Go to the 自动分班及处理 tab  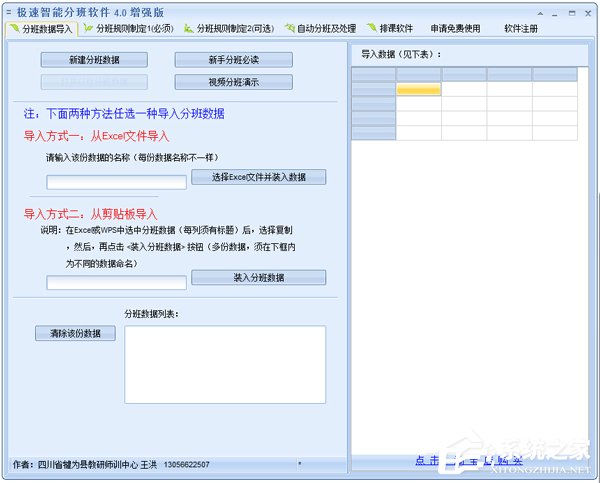tap(320, 29)
